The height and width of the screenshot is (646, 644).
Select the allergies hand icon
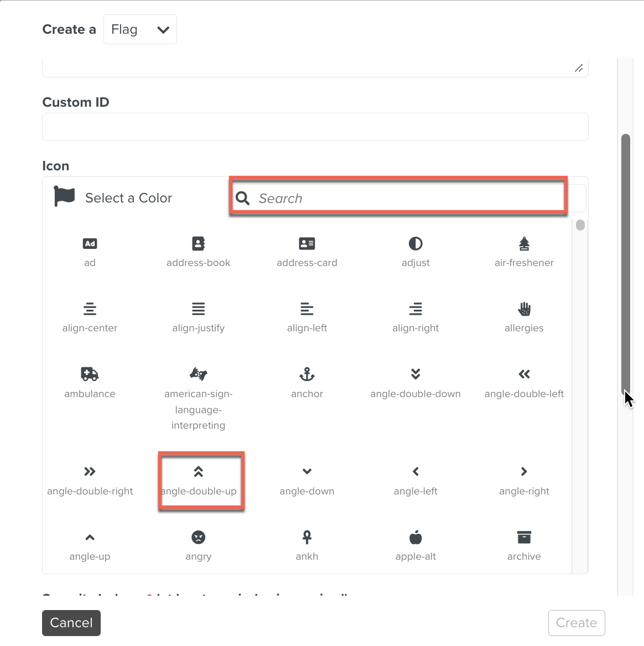(x=524, y=309)
